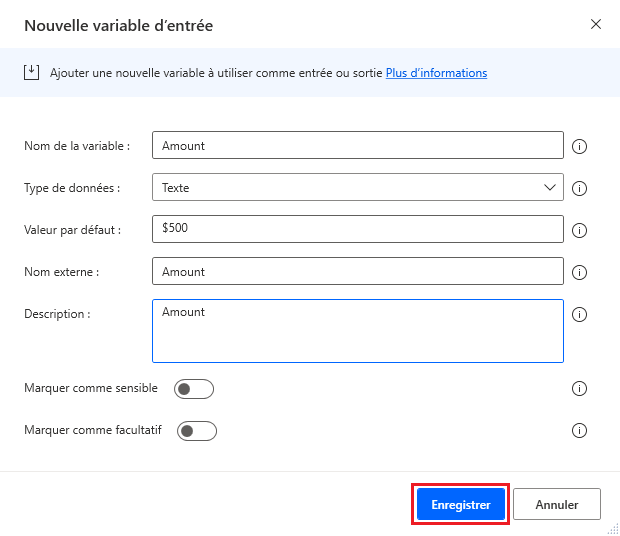Image resolution: width=620 pixels, height=536 pixels.
Task: Click info icon next to Nom de la variable
Action: pyautogui.click(x=578, y=146)
